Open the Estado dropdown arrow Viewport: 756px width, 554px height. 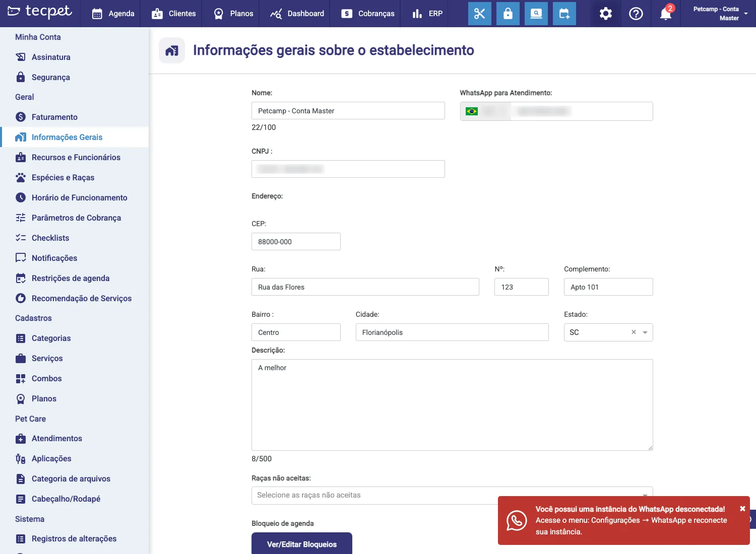tap(645, 332)
